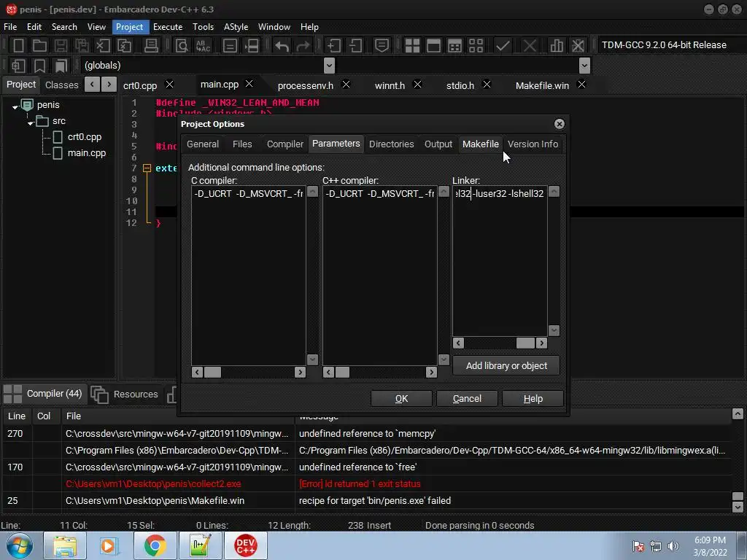
Task: Click the Delete Profiling Information icon
Action: (578, 46)
